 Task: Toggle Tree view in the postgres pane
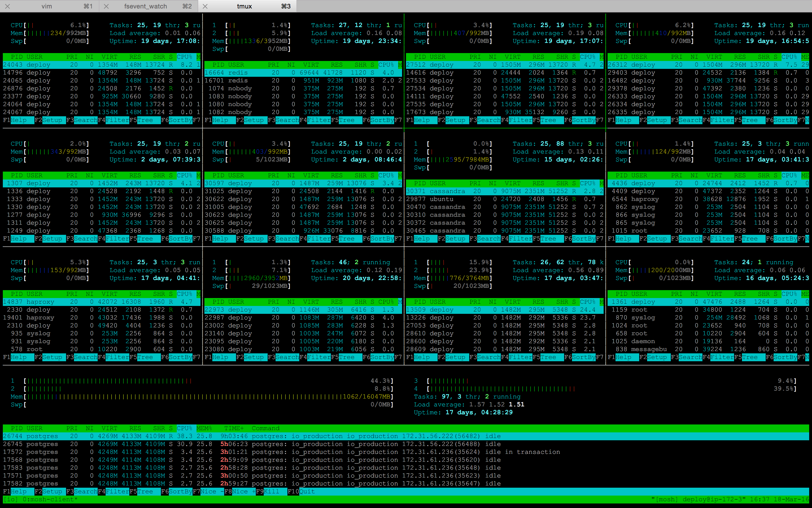coord(145,491)
